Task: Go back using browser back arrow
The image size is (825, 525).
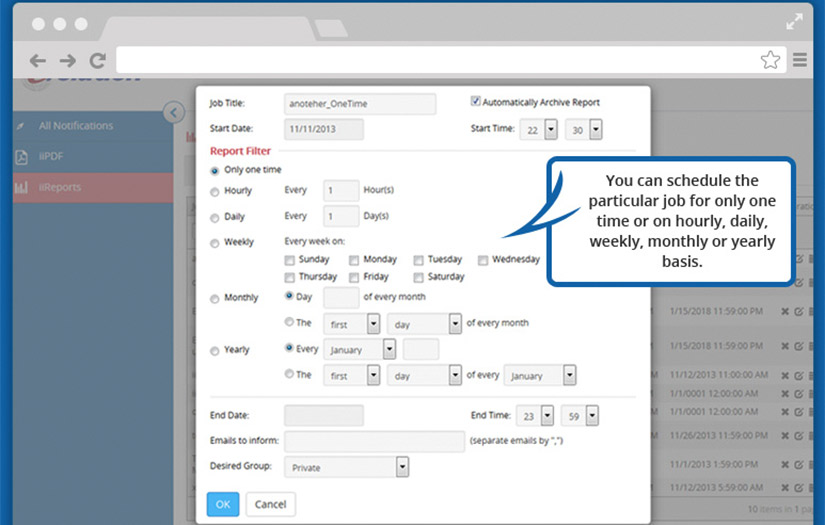Action: point(37,61)
